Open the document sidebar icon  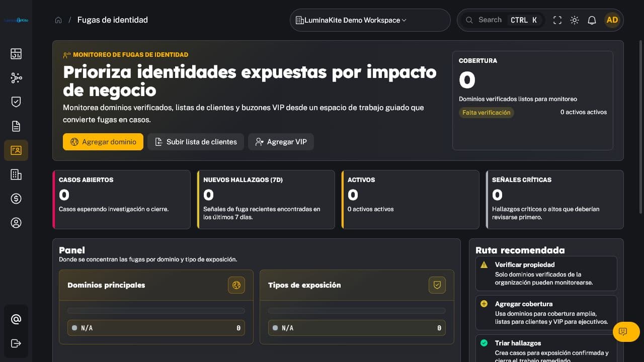16,126
